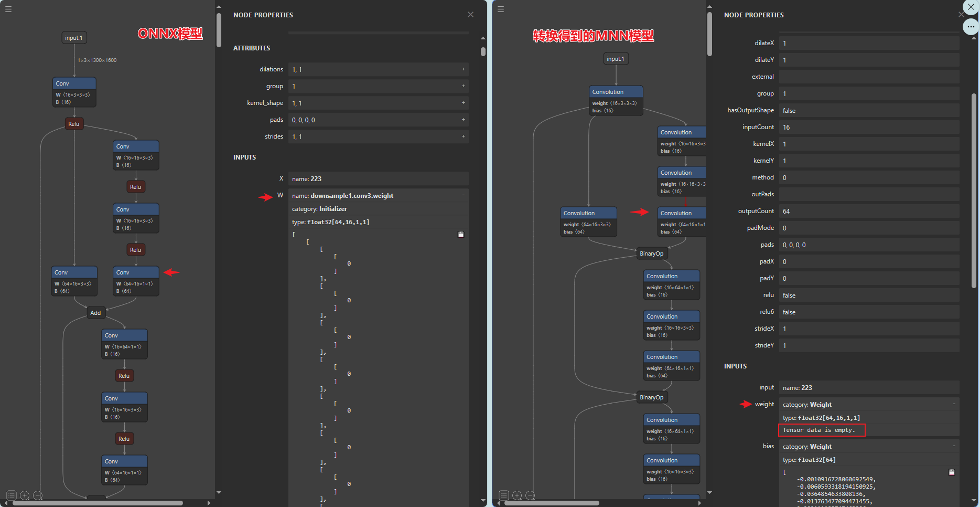The height and width of the screenshot is (507, 980).
Task: Click the strideY value 1
Action: [x=869, y=345]
